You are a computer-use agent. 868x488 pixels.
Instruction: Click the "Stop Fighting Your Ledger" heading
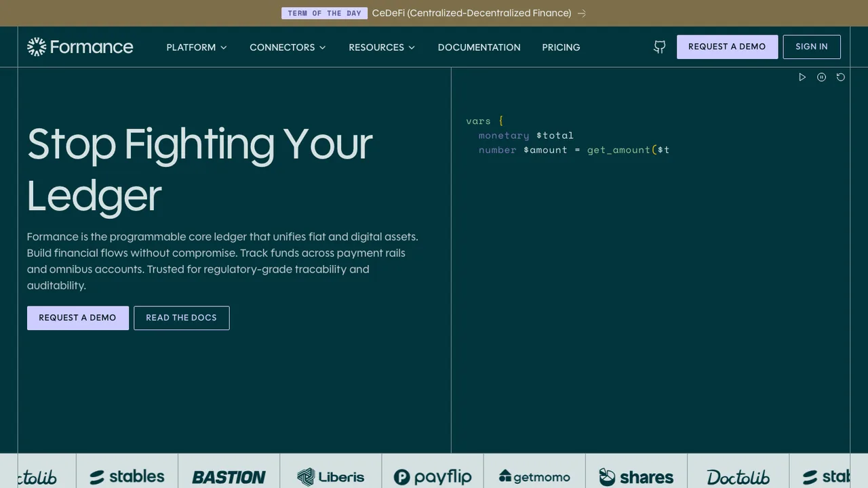click(200, 169)
